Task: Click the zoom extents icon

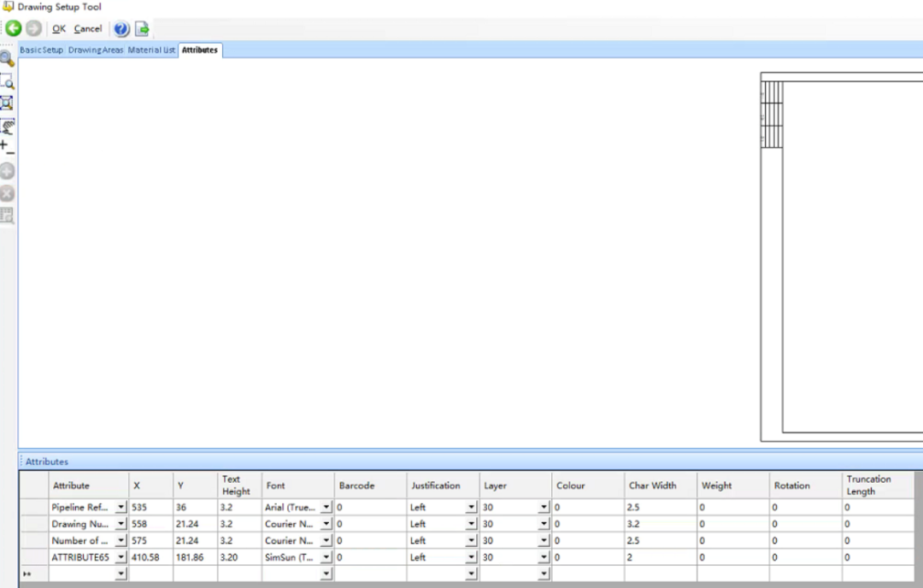Action: [x=7, y=103]
